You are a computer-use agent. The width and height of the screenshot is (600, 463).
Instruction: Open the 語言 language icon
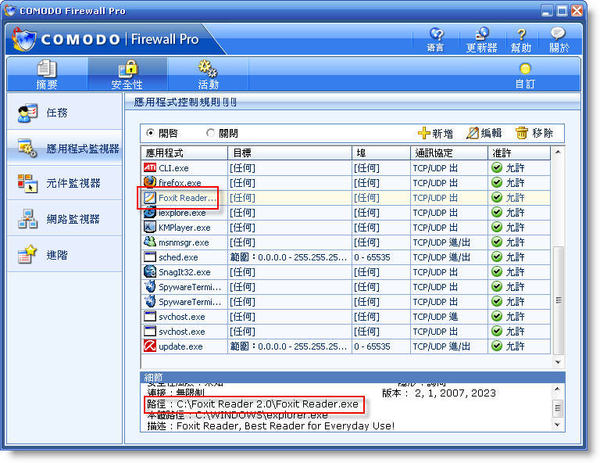click(x=436, y=40)
